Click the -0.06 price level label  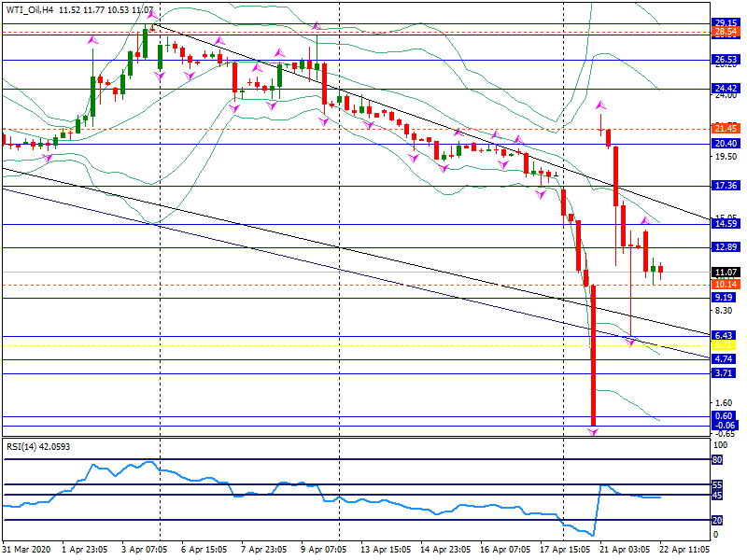(725, 426)
